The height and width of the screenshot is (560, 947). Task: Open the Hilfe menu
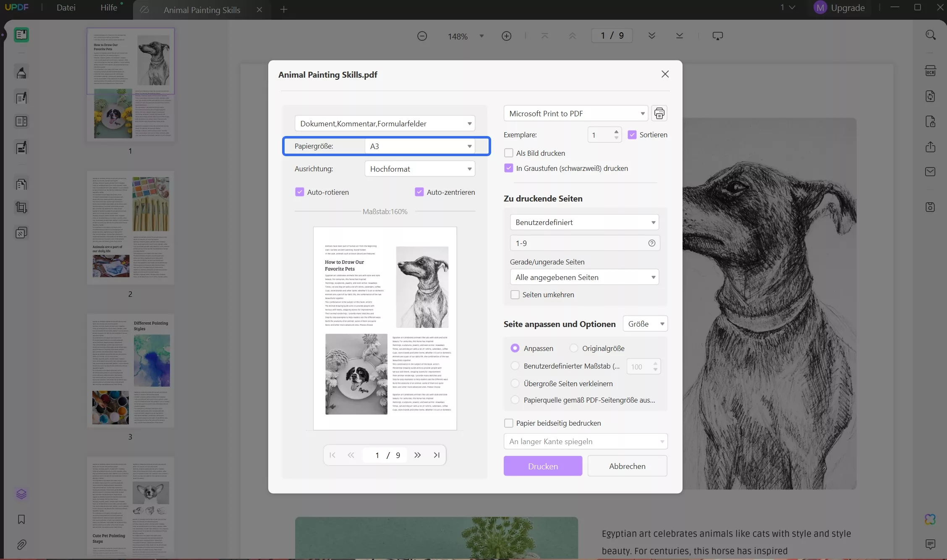coord(109,8)
